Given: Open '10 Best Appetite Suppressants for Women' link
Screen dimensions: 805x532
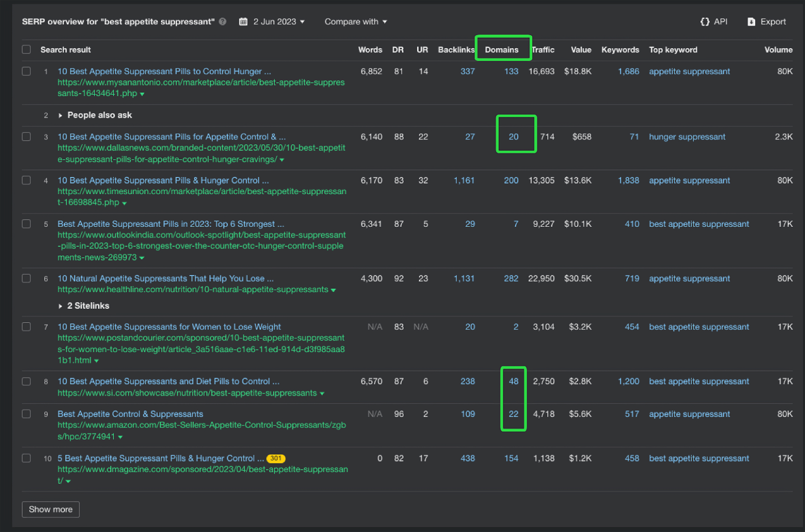Looking at the screenshot, I should coord(169,327).
